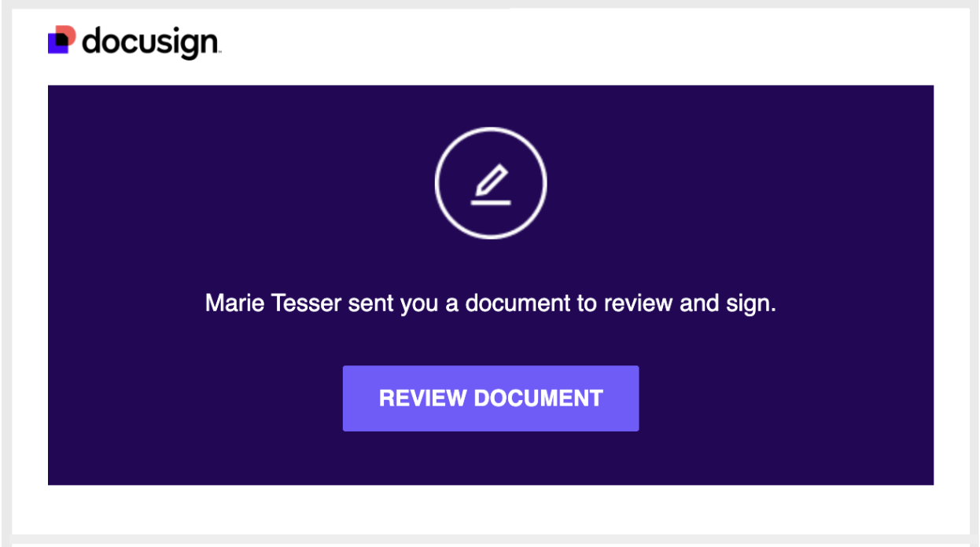Click the dark purple banner left of the button
This screenshot has width=980, height=547.
tap(197, 398)
